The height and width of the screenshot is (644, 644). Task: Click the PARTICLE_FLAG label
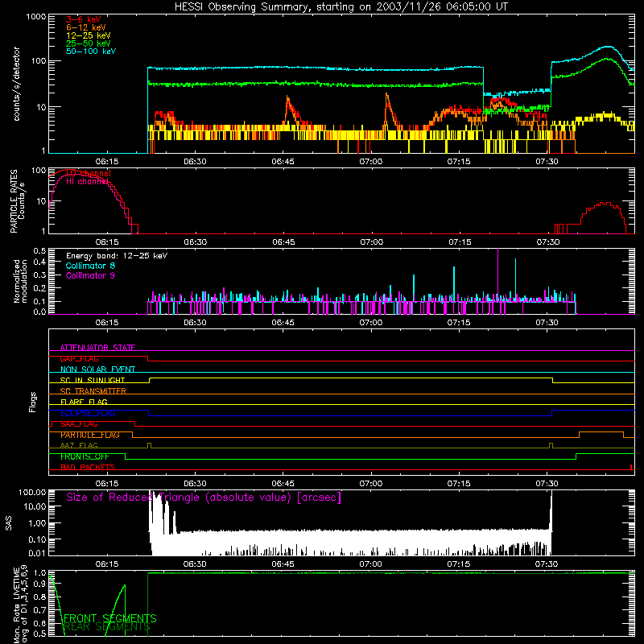[x=90, y=435]
